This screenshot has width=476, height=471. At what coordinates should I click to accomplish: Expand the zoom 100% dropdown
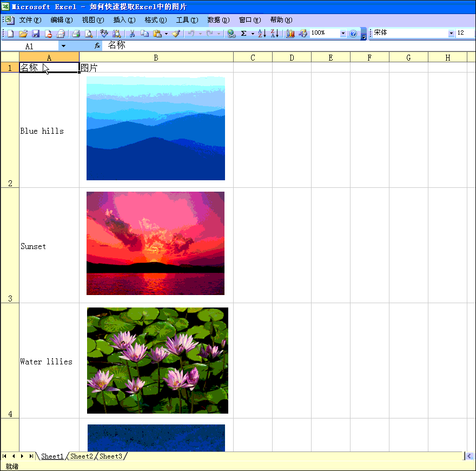coord(343,34)
